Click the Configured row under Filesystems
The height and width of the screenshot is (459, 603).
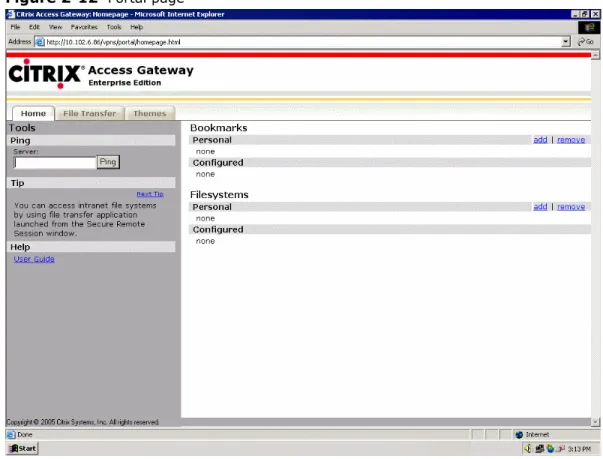(390, 230)
